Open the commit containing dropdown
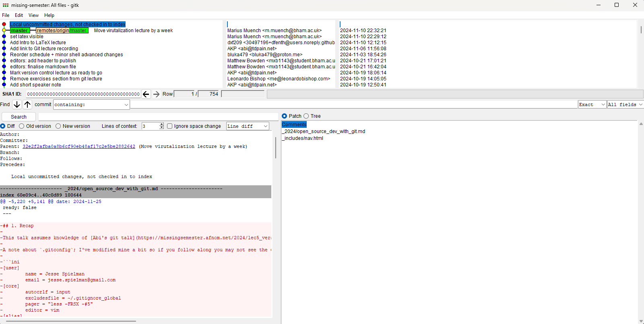 tap(91, 105)
